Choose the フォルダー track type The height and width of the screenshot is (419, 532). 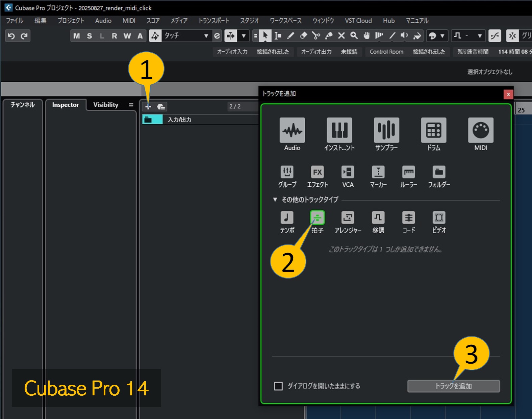pyautogui.click(x=439, y=177)
